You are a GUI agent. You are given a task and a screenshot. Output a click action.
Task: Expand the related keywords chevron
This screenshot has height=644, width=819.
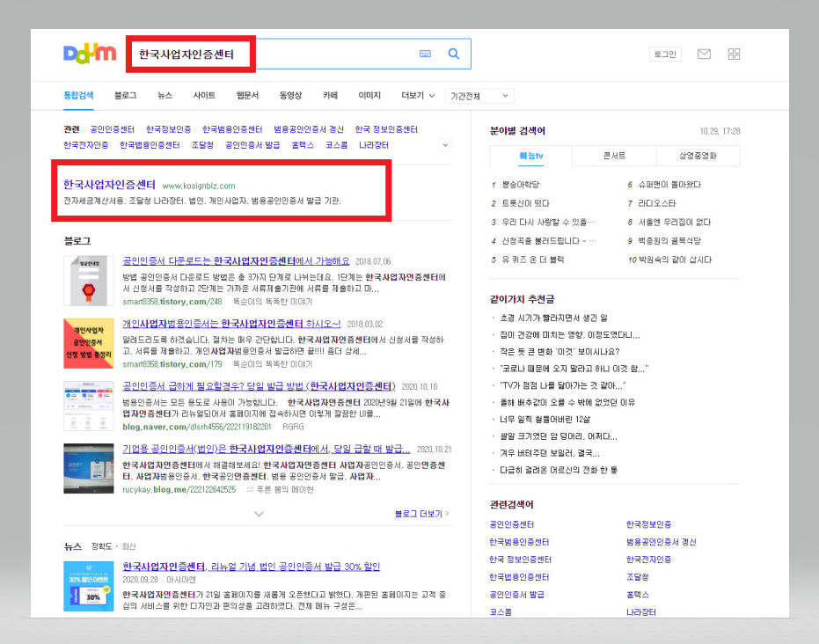tap(445, 145)
